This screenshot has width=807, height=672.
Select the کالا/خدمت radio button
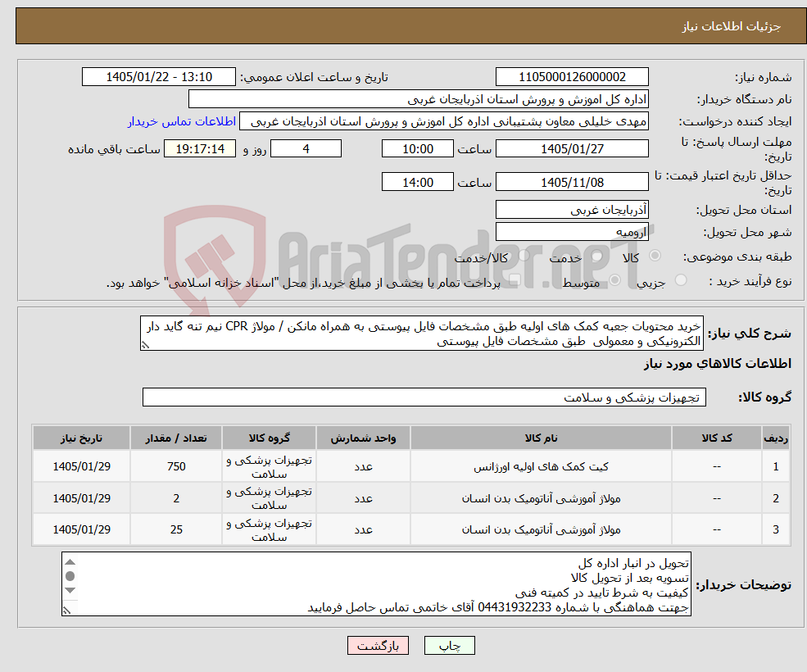pos(524,256)
